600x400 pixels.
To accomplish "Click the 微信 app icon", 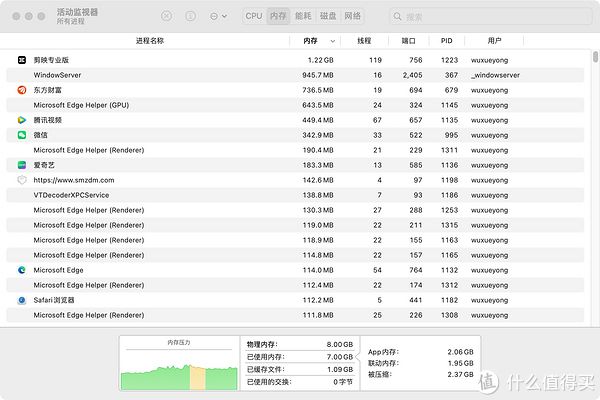I will tap(22, 135).
